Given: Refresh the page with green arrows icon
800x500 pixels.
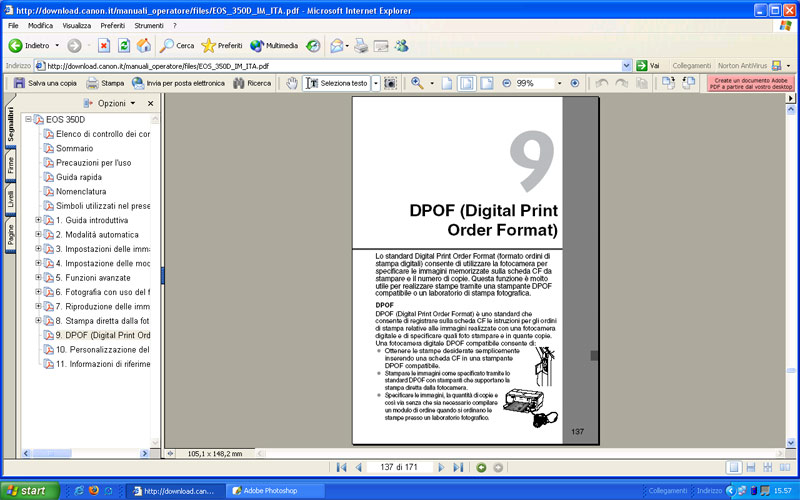Looking at the screenshot, I should point(124,46).
